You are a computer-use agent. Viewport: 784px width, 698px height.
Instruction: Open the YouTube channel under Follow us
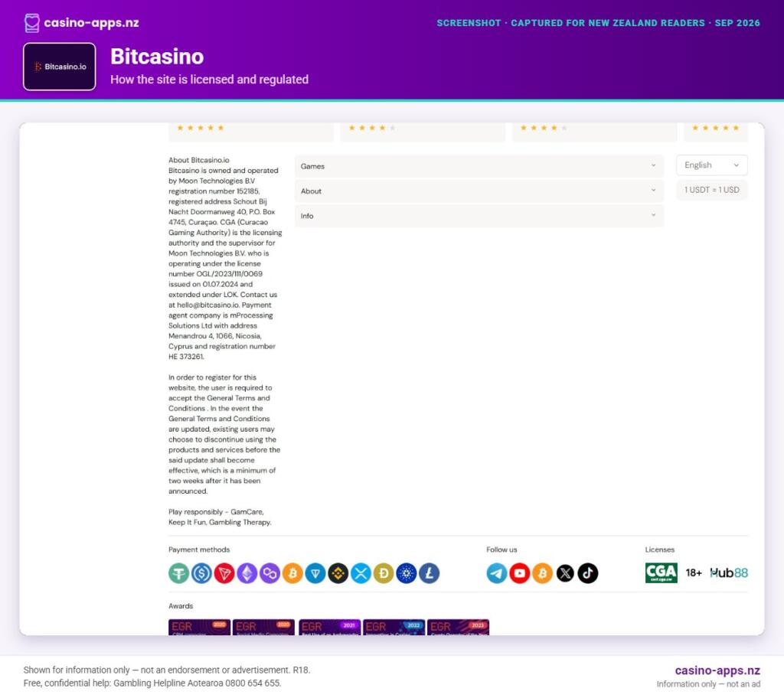tap(520, 573)
